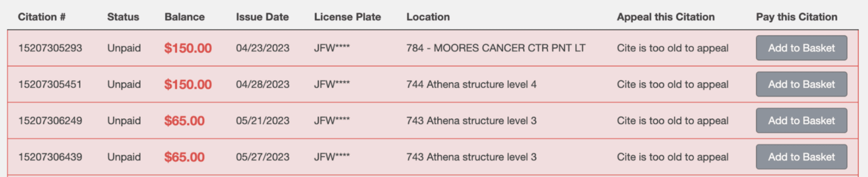
Task: Click the $65.00 balance dated 05/21/2023
Action: click(x=184, y=121)
